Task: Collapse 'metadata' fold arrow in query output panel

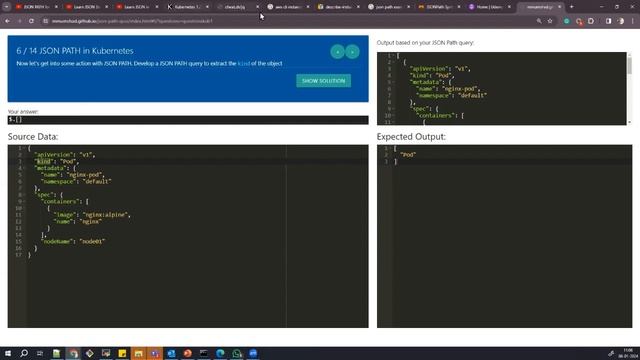Action: [x=394, y=82]
